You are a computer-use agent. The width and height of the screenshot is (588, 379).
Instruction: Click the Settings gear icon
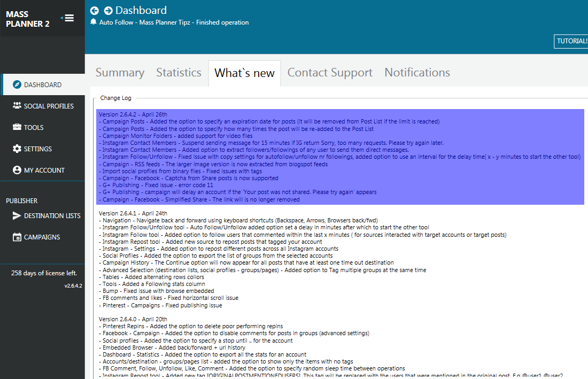17,149
